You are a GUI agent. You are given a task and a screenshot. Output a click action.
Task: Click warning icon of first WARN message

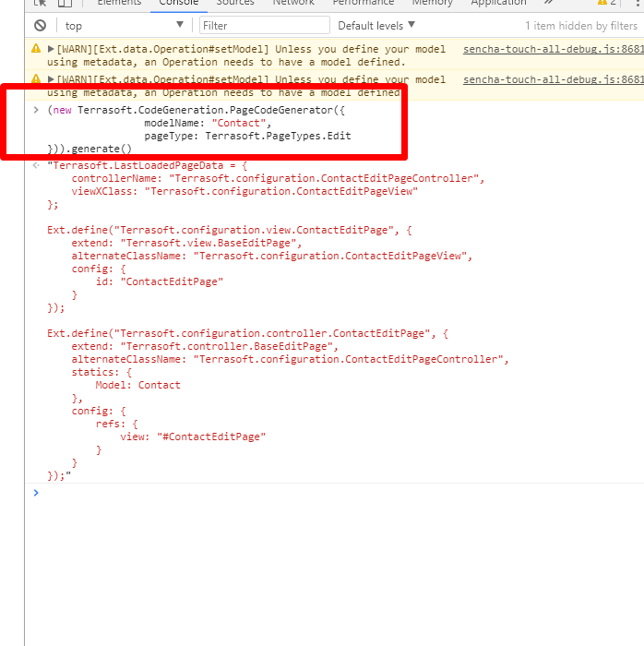click(36, 49)
